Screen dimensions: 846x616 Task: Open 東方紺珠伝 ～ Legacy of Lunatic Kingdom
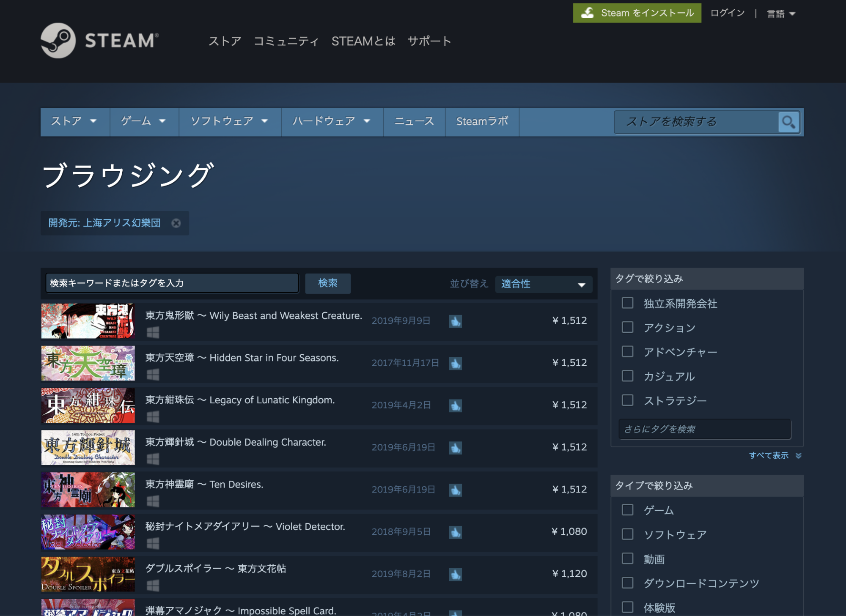[x=240, y=400]
